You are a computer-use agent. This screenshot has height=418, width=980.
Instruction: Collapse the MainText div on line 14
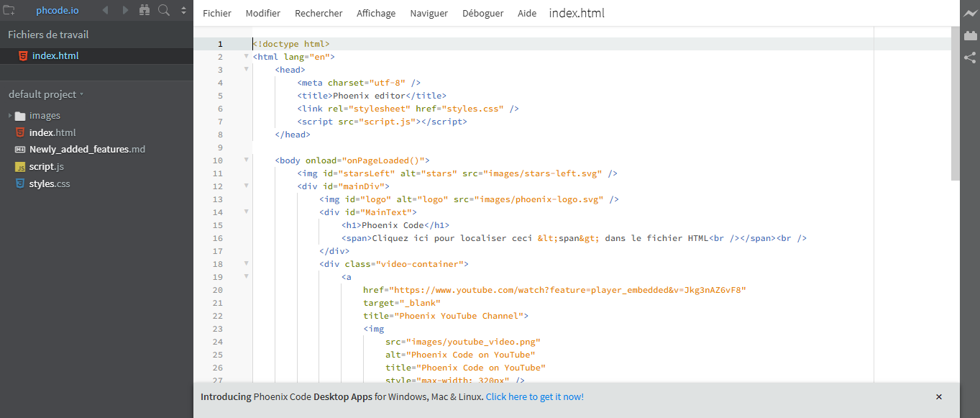tap(246, 212)
